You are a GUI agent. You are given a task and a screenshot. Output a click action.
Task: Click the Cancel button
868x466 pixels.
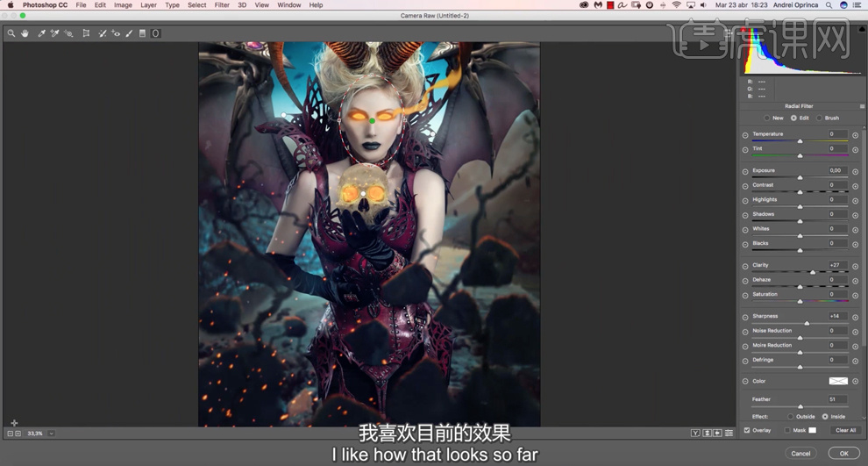coord(800,453)
